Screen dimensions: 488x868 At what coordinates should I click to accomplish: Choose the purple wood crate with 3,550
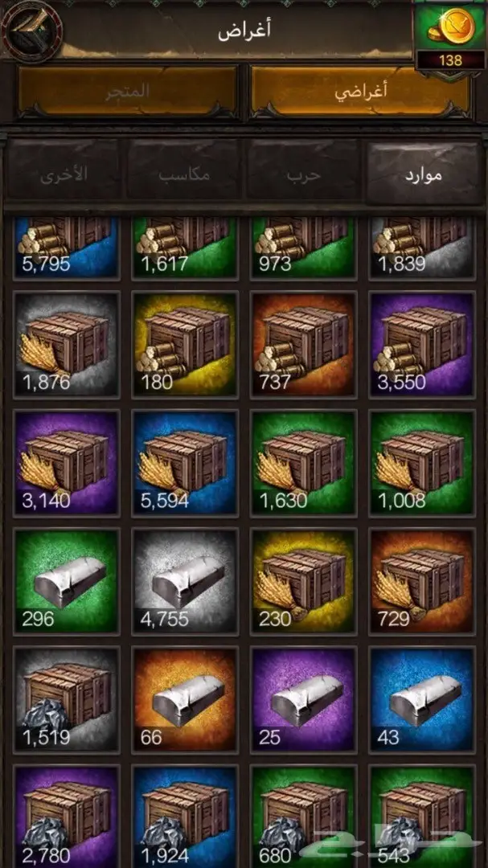click(422, 344)
